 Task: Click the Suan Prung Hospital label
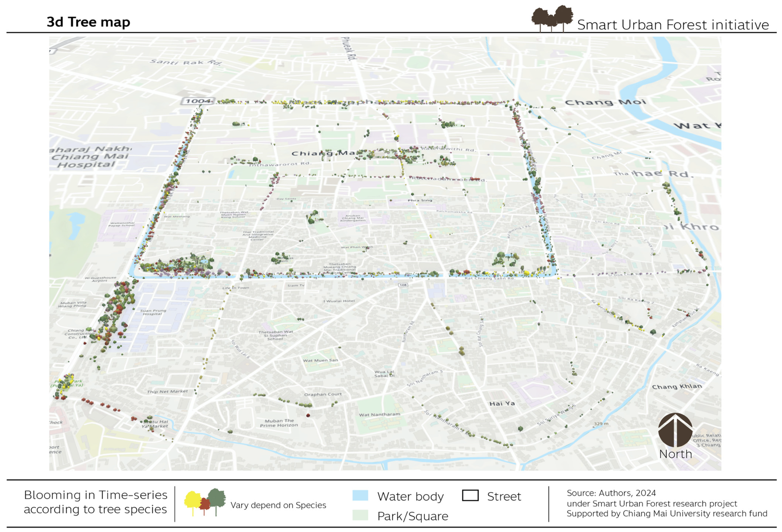pos(153,312)
